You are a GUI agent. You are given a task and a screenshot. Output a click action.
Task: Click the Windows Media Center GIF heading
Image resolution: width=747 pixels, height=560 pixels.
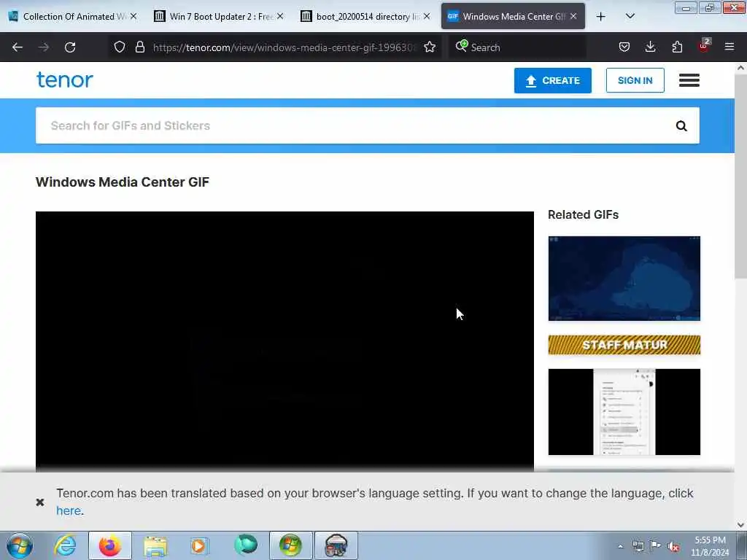123,182
